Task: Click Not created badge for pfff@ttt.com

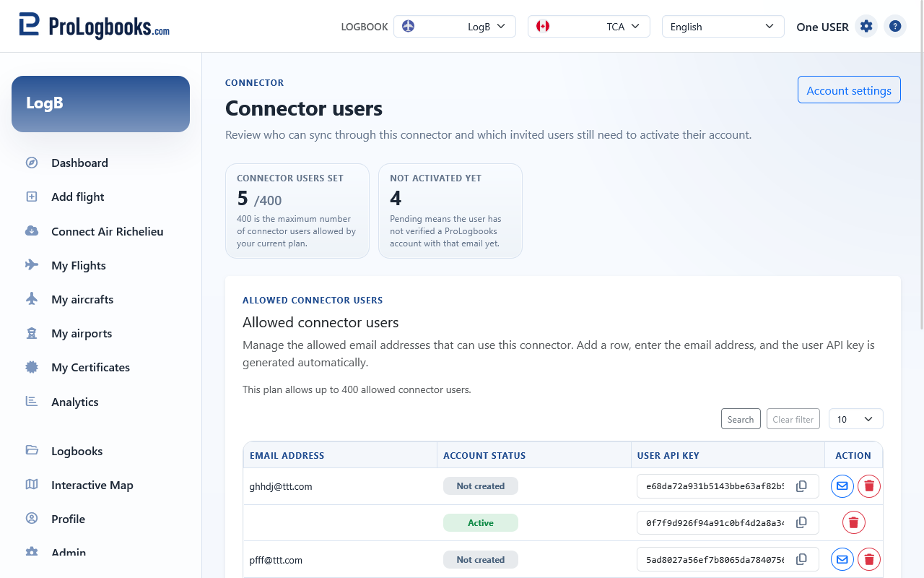Action: (x=481, y=559)
